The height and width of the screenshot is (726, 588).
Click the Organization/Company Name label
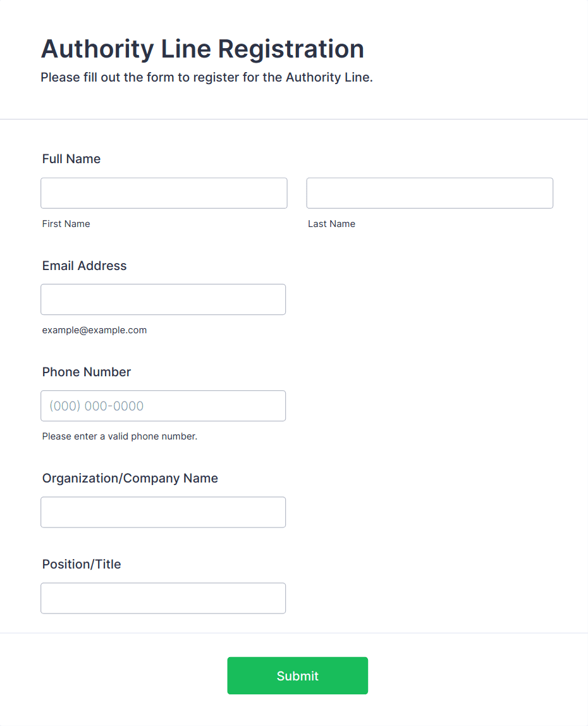tap(130, 478)
